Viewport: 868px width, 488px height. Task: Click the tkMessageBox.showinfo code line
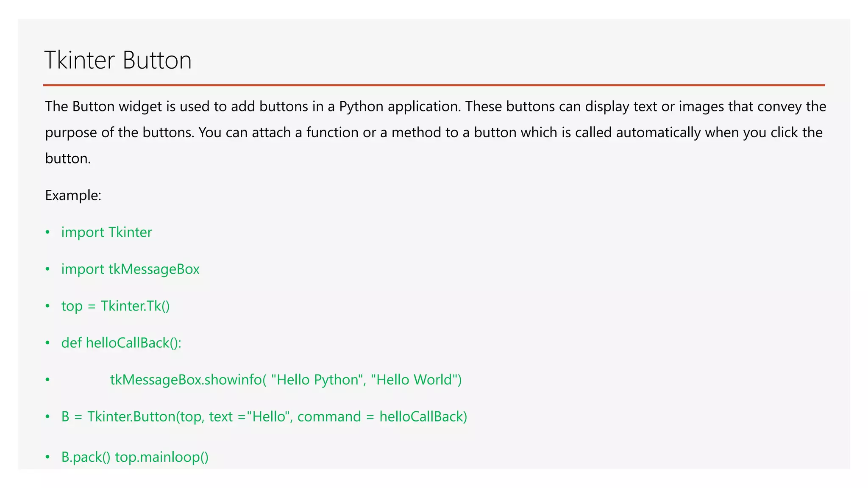pyautogui.click(x=286, y=380)
